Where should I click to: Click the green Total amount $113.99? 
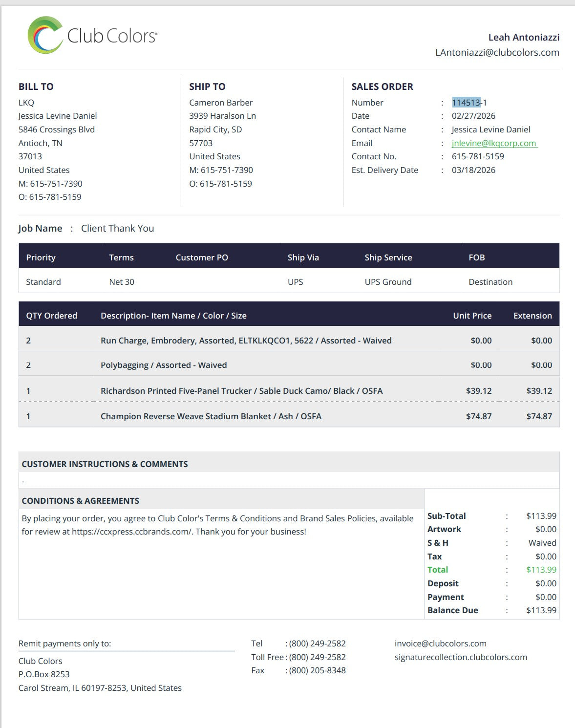click(541, 570)
